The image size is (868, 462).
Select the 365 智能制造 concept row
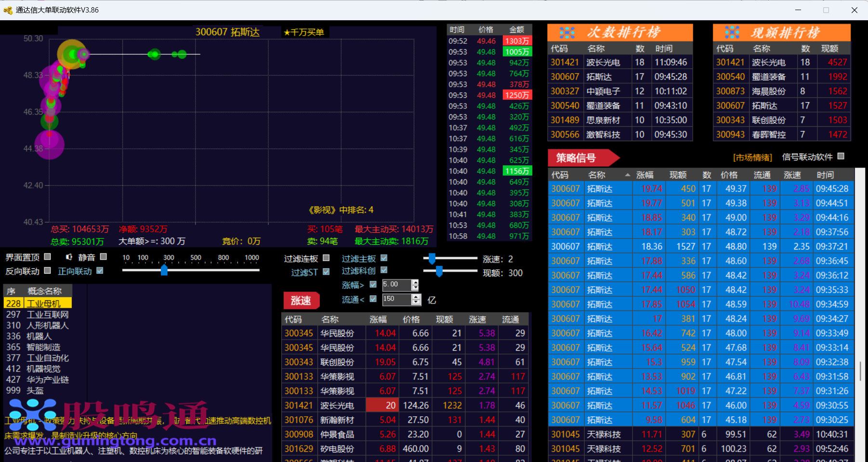pyautogui.click(x=38, y=347)
